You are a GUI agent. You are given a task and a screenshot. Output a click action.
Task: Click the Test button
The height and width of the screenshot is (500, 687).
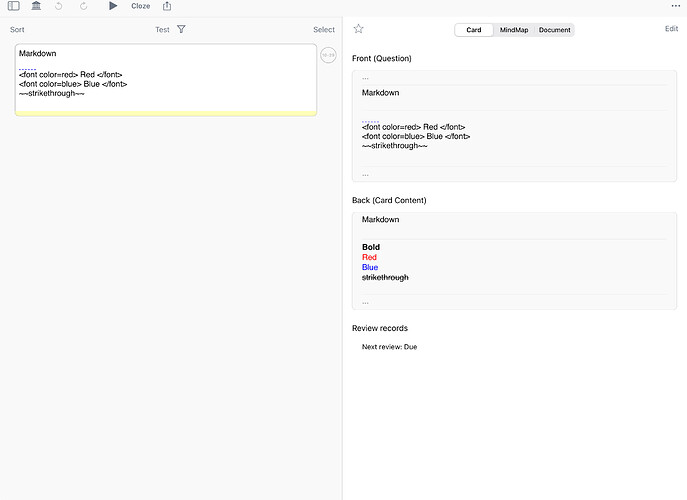click(162, 30)
